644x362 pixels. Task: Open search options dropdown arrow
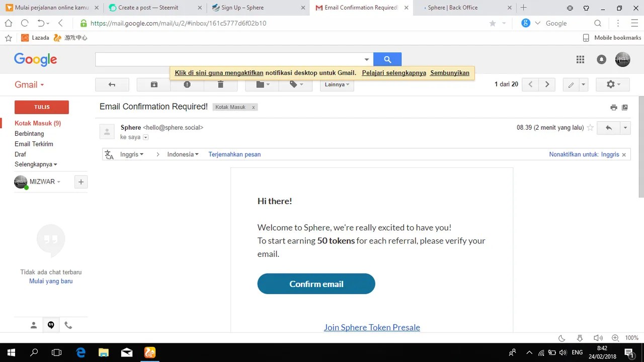[367, 59]
